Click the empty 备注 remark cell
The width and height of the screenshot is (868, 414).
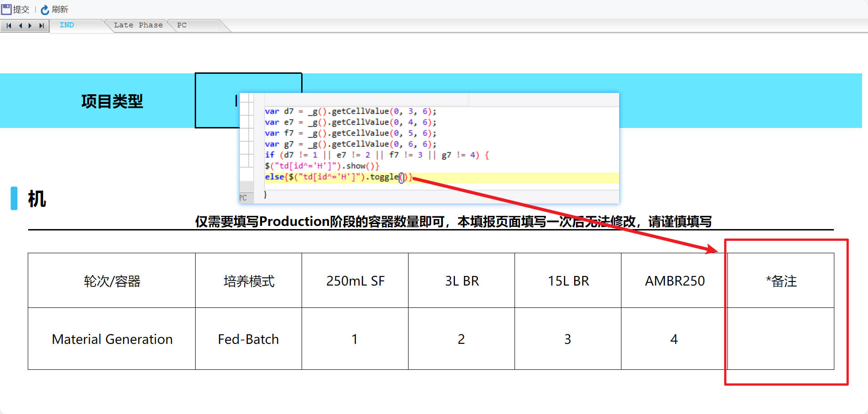coord(781,339)
